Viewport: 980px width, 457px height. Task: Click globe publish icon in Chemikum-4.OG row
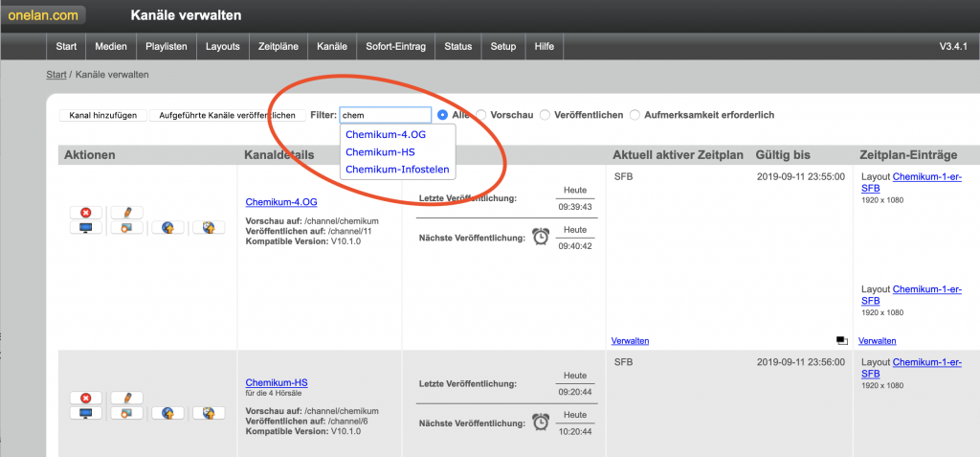pos(167,228)
